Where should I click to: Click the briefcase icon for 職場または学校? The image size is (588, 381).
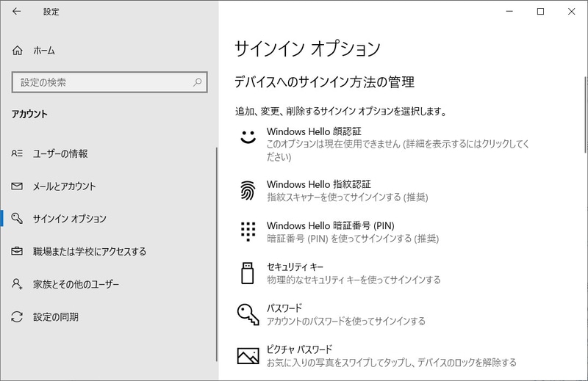point(17,251)
